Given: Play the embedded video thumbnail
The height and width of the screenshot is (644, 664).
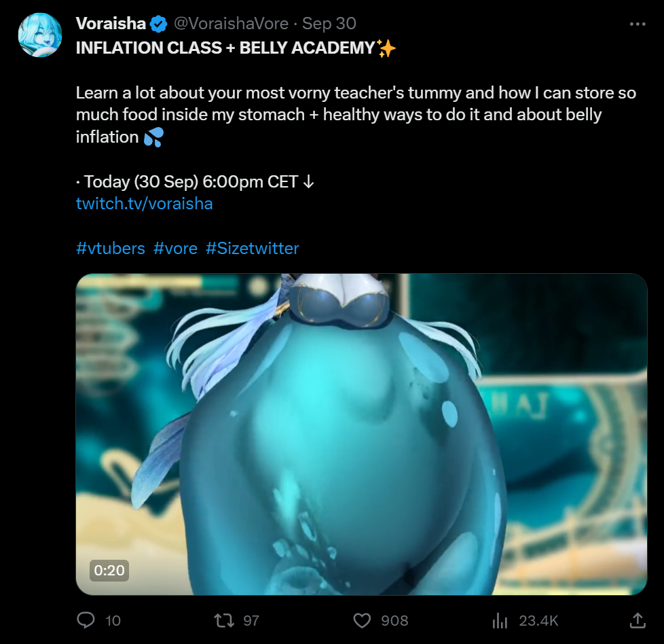Looking at the screenshot, I should [361, 434].
